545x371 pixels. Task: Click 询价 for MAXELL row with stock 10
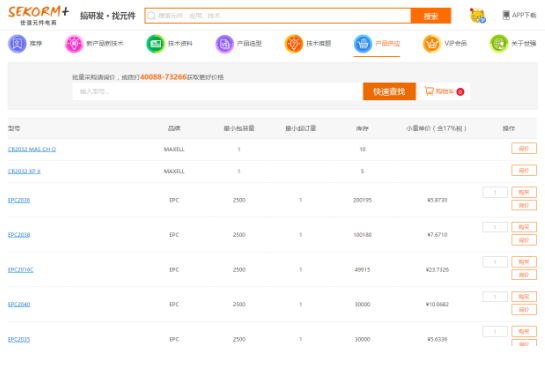click(524, 148)
